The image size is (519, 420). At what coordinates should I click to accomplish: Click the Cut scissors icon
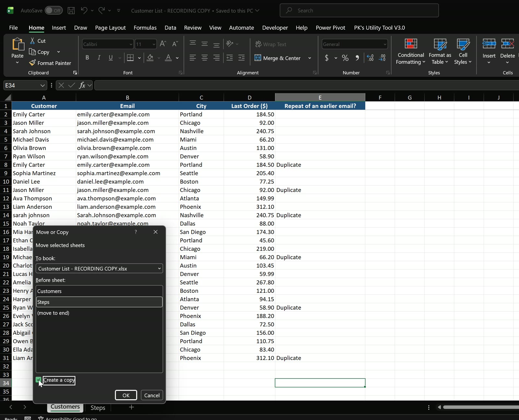pos(32,41)
